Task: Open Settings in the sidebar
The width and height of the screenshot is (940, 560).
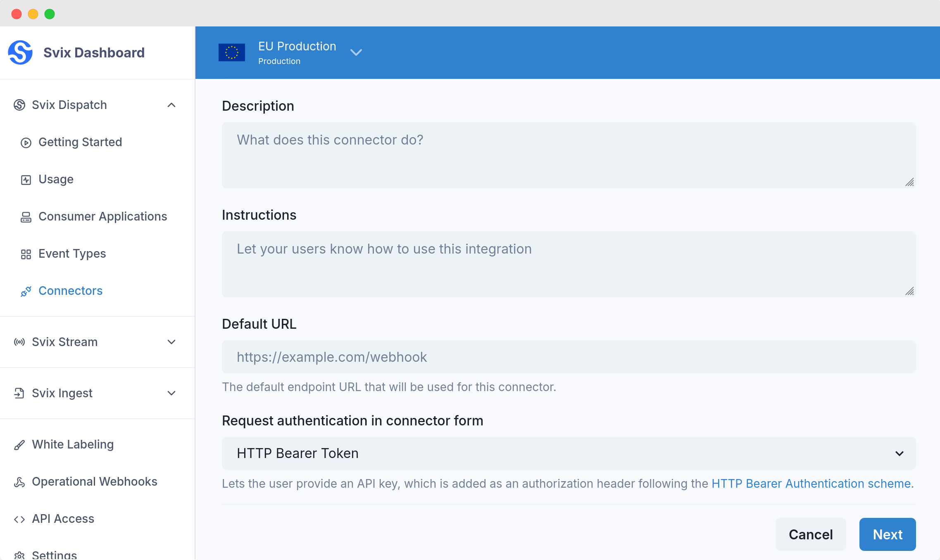Action: click(x=54, y=554)
